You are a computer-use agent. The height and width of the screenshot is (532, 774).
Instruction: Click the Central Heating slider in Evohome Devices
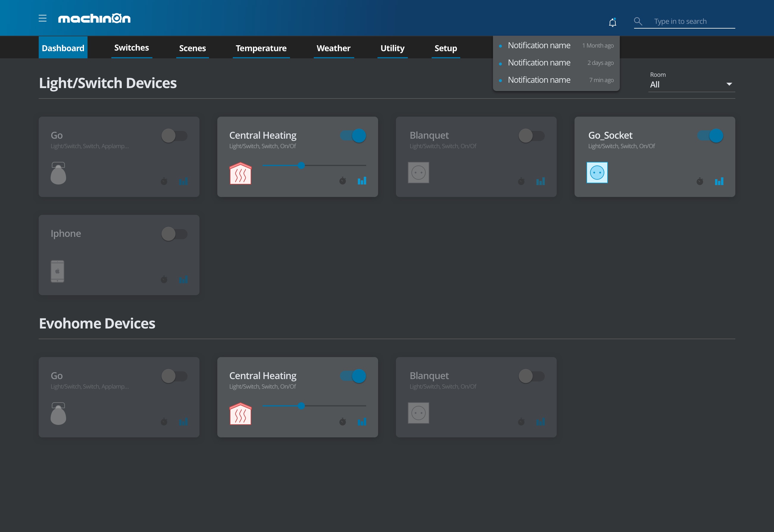click(x=314, y=406)
